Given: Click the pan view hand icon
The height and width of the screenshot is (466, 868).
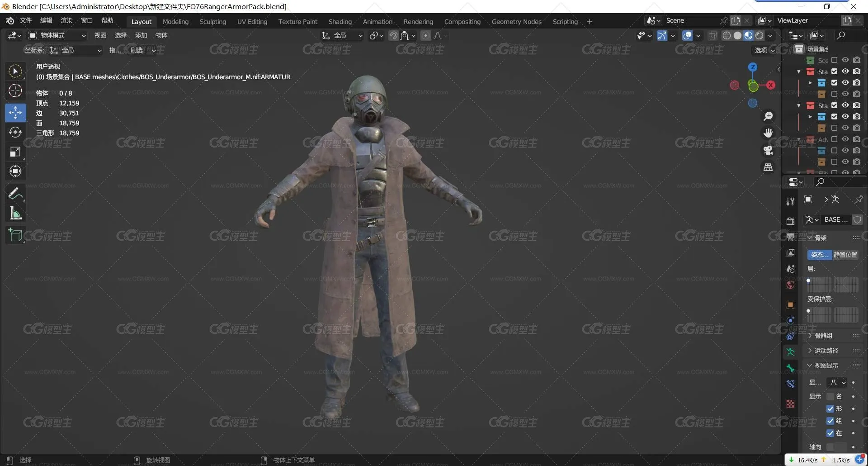Looking at the screenshot, I should pyautogui.click(x=768, y=133).
